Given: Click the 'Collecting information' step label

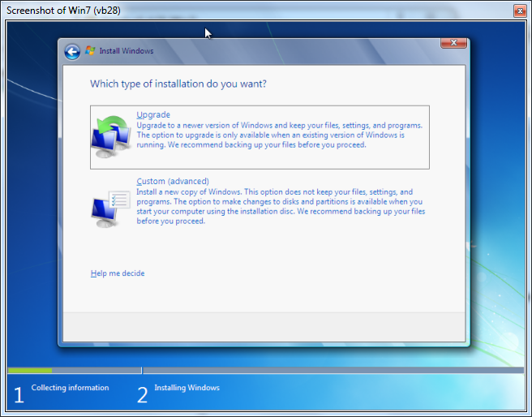Looking at the screenshot, I should 71,388.
